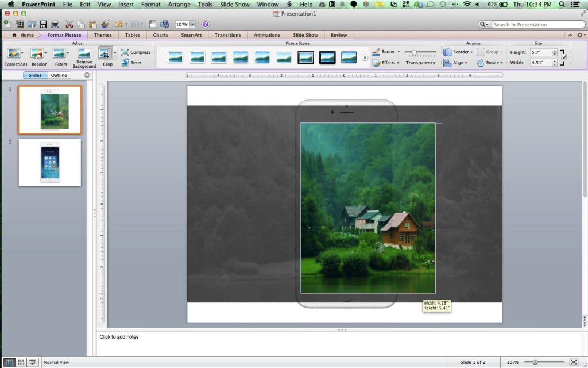Switch to the Outline pane view
This screenshot has width=588, height=368.
tap(59, 75)
